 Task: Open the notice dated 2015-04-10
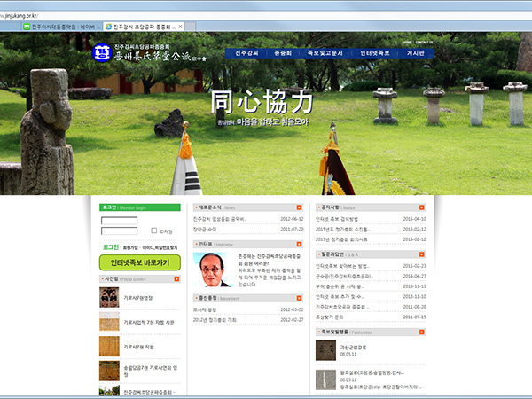tap(336, 219)
